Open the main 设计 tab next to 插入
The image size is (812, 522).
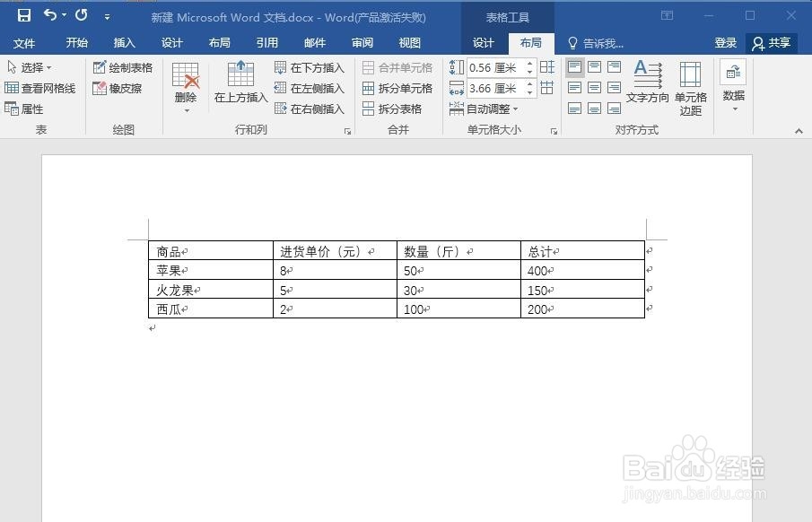point(172,43)
